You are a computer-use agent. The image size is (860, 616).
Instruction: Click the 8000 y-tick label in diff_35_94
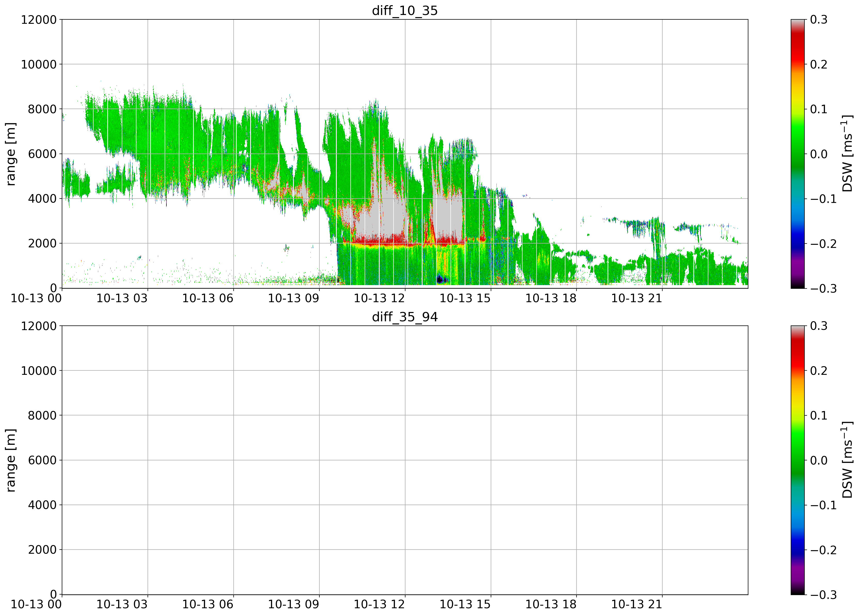pyautogui.click(x=42, y=415)
